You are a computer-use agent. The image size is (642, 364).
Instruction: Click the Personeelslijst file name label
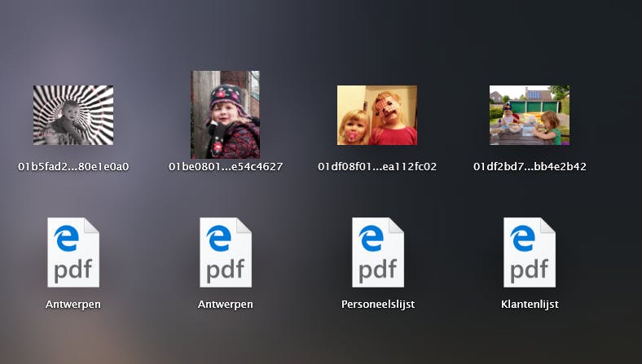click(378, 305)
